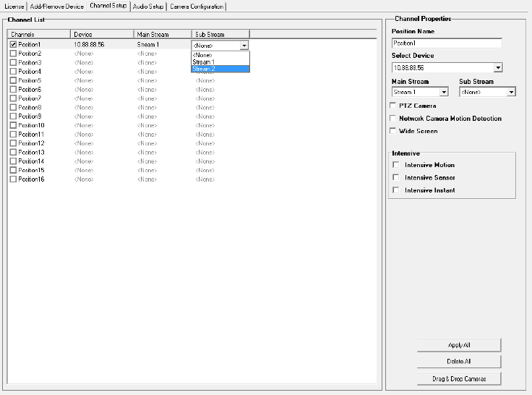Screen dimensions: 532x395
Task: Check the Intensive Sensor option
Action: [x=396, y=178]
